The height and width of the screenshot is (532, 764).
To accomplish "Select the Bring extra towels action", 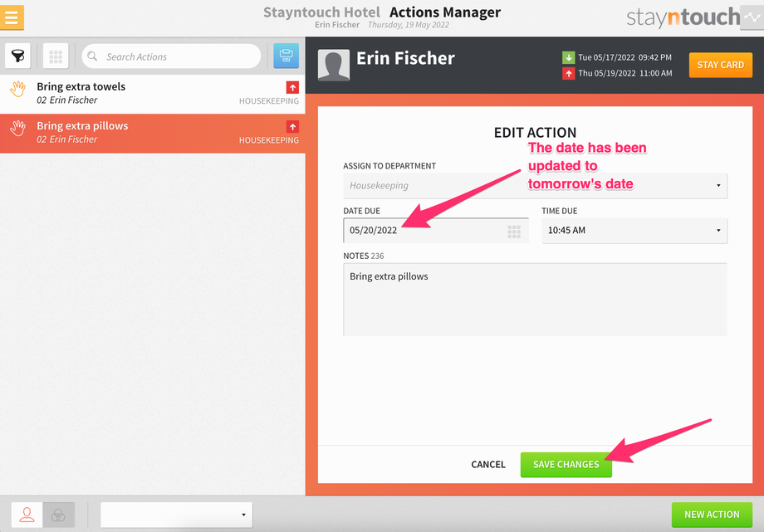I will pyautogui.click(x=153, y=94).
